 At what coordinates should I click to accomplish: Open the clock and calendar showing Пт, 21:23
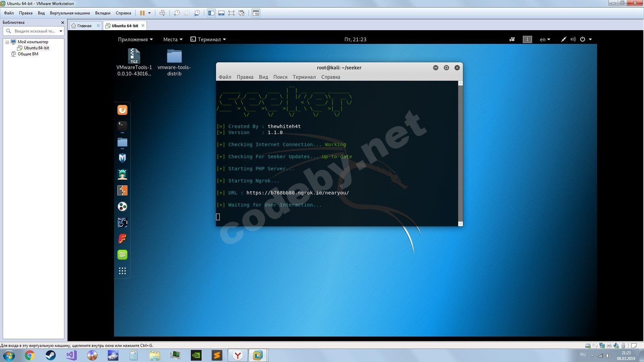[355, 39]
